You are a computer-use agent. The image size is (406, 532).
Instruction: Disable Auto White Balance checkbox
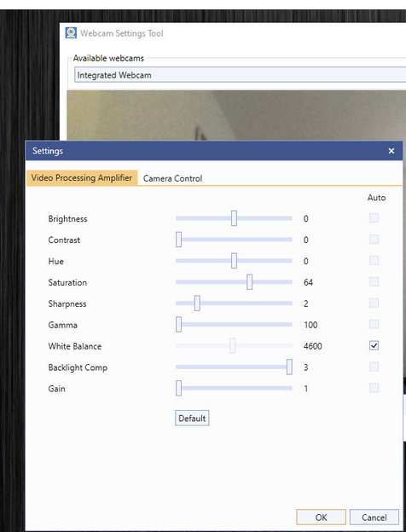tap(374, 346)
